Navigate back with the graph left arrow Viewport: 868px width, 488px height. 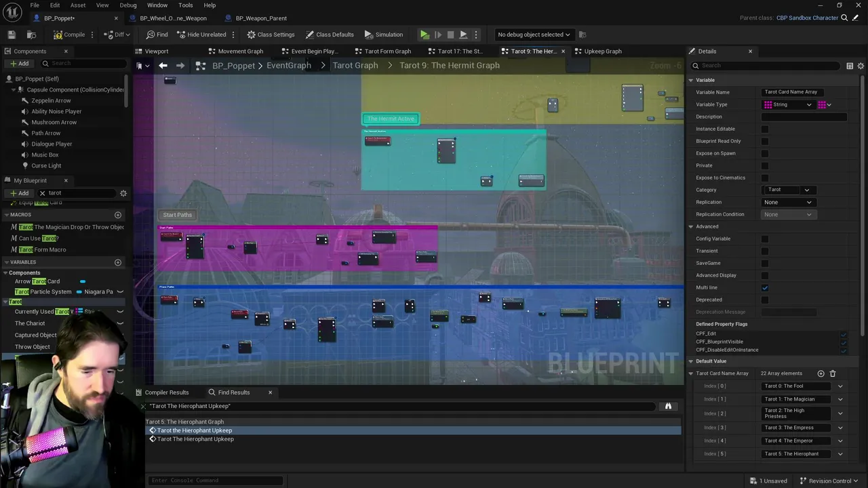tap(163, 66)
